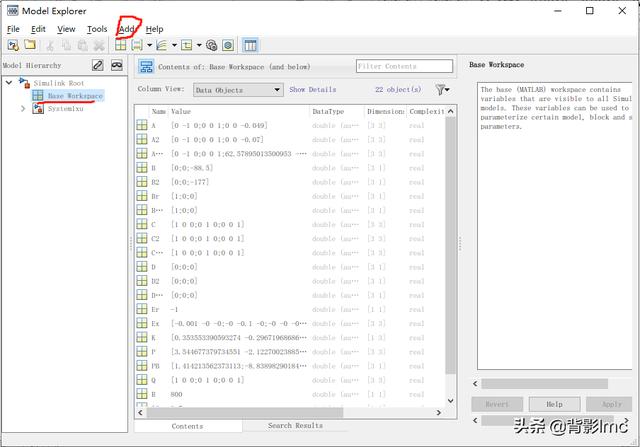The image size is (640, 447).
Task: Toggle the column view toolbar icon
Action: coord(250,45)
